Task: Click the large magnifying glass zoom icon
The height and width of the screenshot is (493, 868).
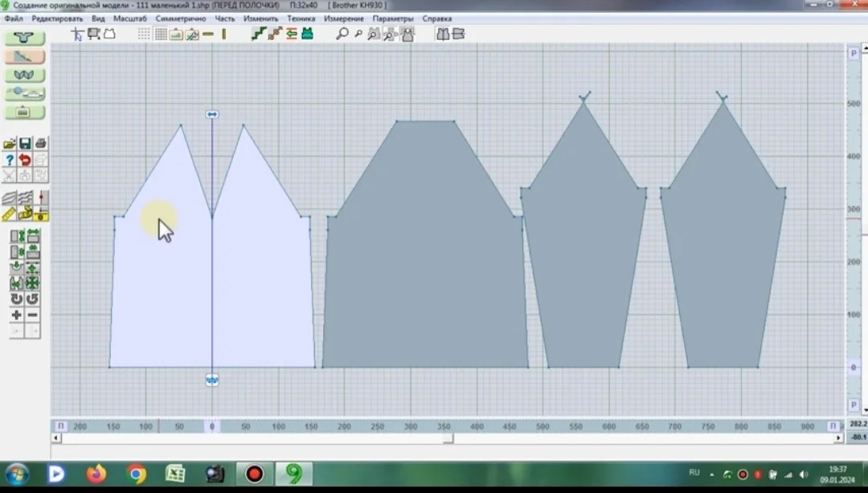Action: pyautogui.click(x=342, y=35)
